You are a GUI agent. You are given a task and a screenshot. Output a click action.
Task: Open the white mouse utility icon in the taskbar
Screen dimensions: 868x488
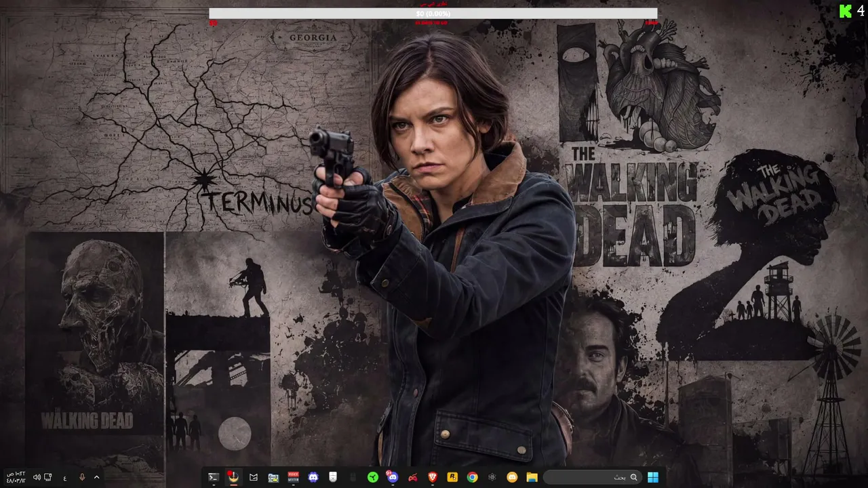click(x=333, y=477)
